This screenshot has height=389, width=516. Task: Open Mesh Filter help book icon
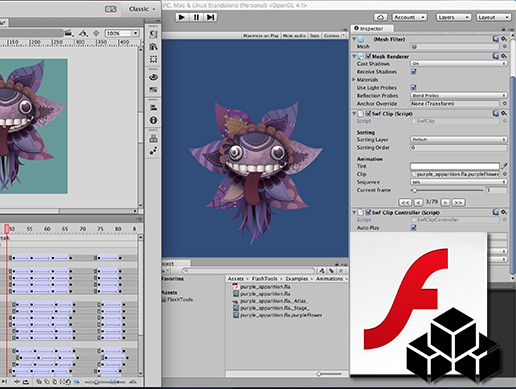click(x=496, y=39)
